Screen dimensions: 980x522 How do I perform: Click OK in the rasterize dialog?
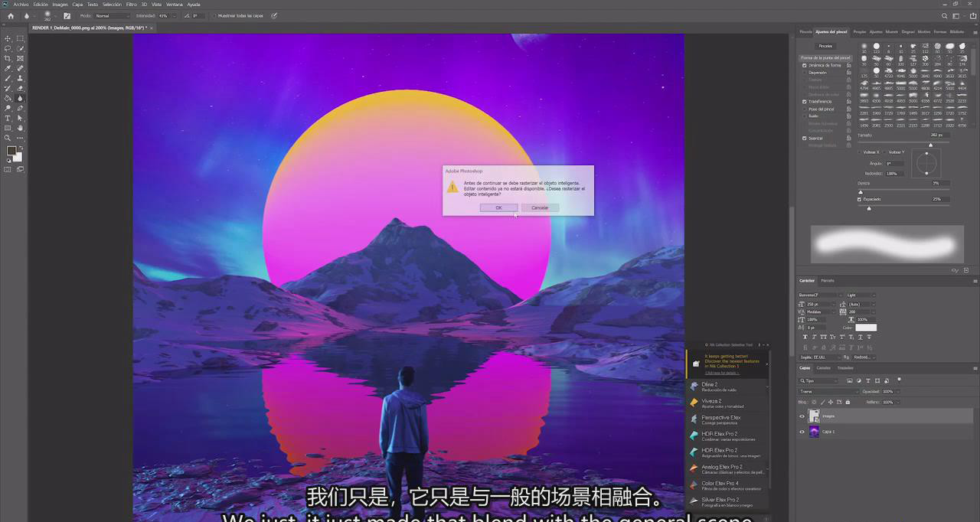tap(498, 207)
